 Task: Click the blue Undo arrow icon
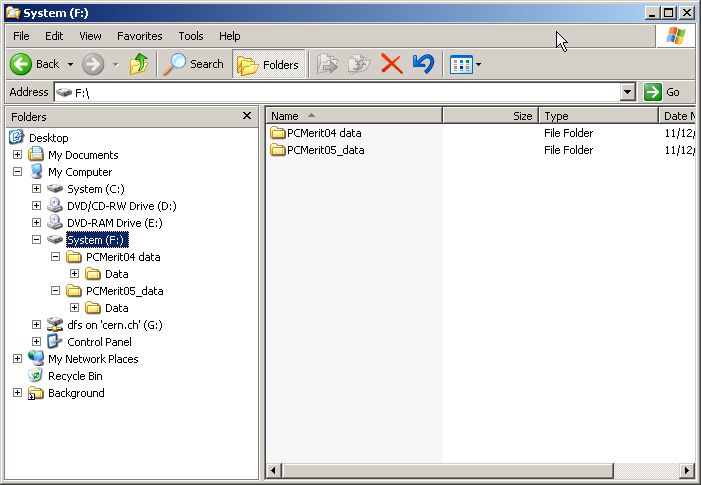[423, 64]
